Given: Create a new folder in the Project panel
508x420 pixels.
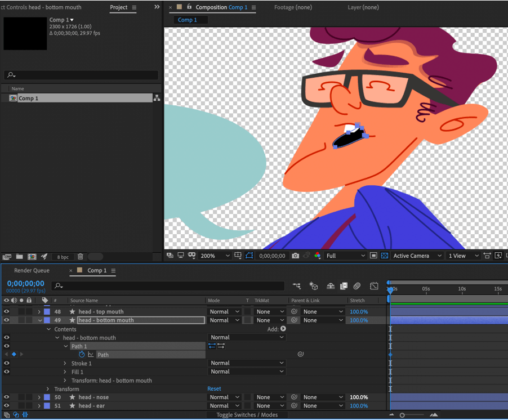Looking at the screenshot, I should (x=19, y=256).
